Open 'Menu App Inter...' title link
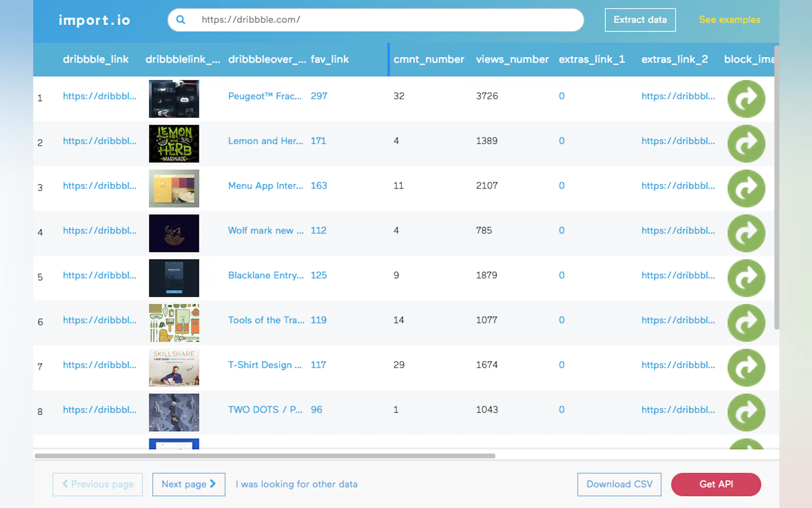The width and height of the screenshot is (812, 508). click(x=266, y=186)
